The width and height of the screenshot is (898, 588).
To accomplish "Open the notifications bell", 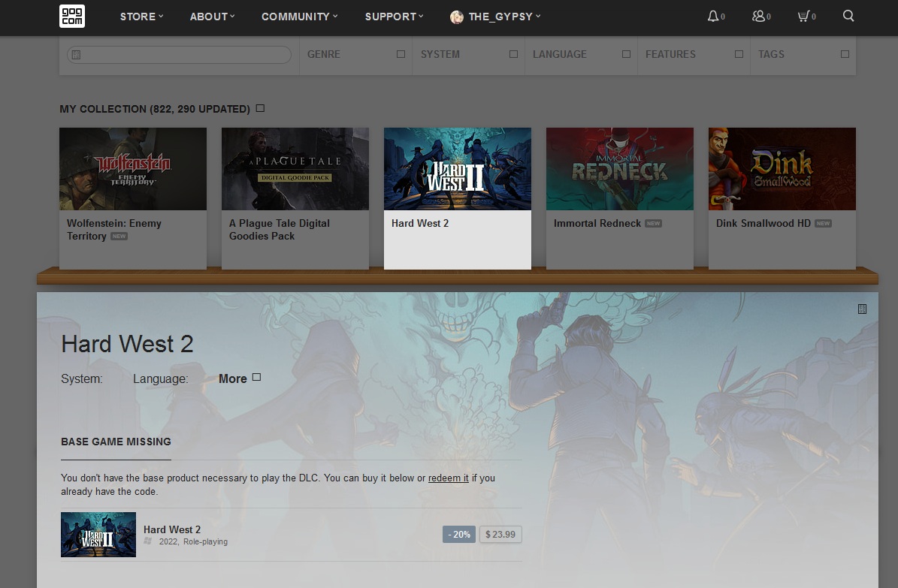I will click(x=713, y=16).
